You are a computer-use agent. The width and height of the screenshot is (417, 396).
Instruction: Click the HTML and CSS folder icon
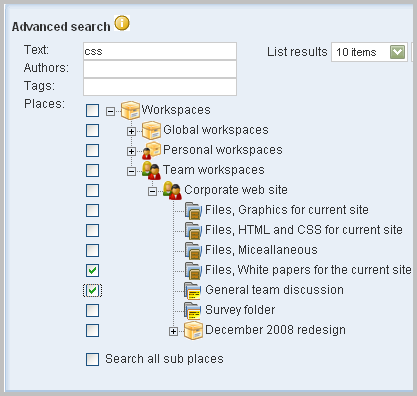coord(193,231)
